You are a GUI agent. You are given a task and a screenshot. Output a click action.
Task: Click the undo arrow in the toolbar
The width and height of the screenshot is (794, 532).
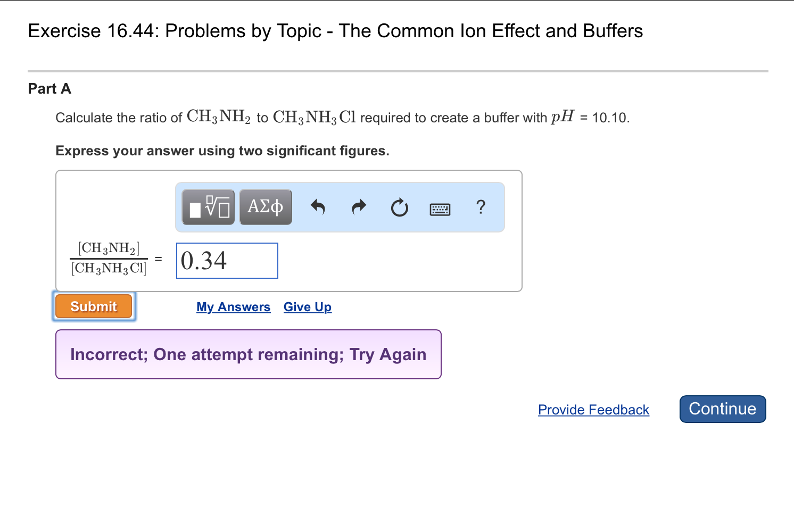pyautogui.click(x=318, y=207)
